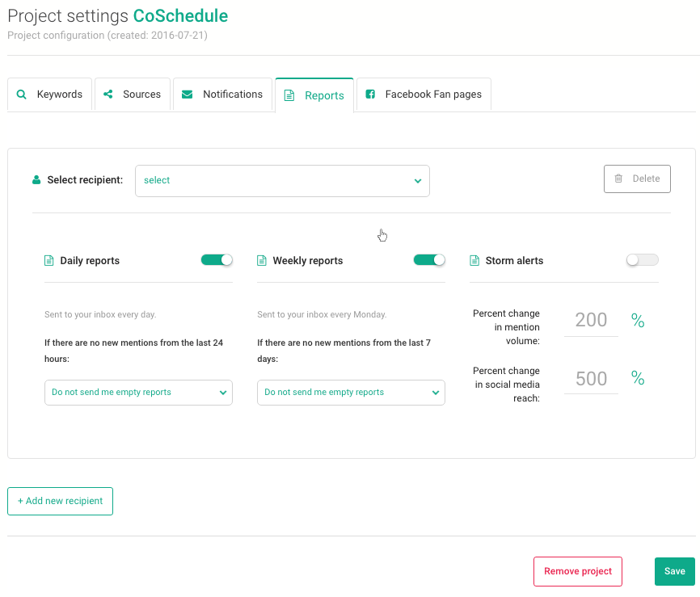Viewport: 700px width, 597px height.
Task: Click 'Sent to your inbox every day.' text
Action: click(100, 314)
